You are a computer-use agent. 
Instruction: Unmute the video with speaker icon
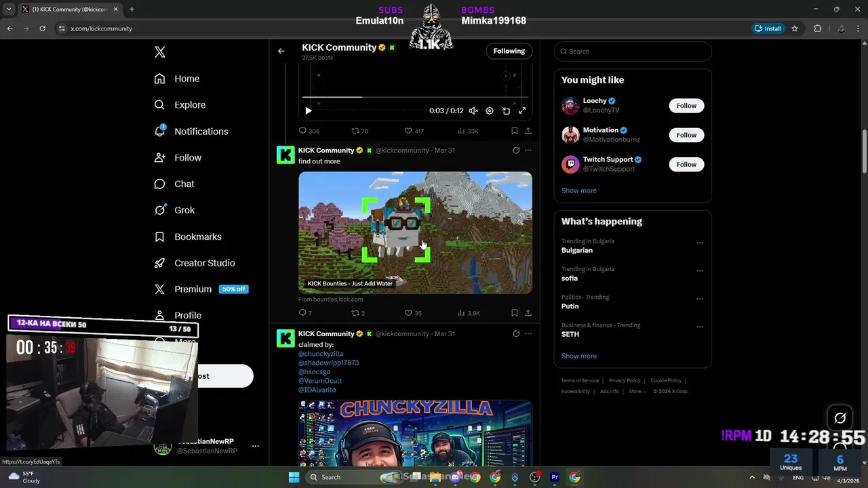tap(473, 110)
